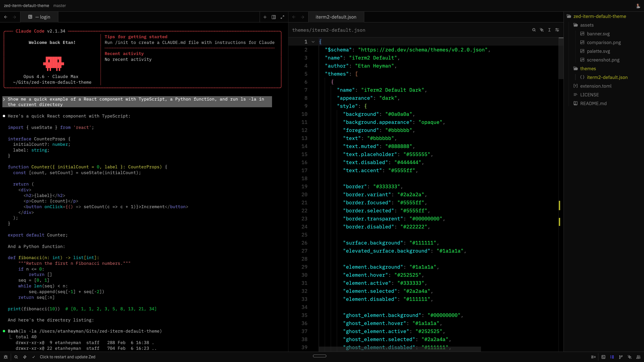The height and width of the screenshot is (362, 644).
Task: Toggle terminal panel from status bar
Action: click(x=603, y=357)
